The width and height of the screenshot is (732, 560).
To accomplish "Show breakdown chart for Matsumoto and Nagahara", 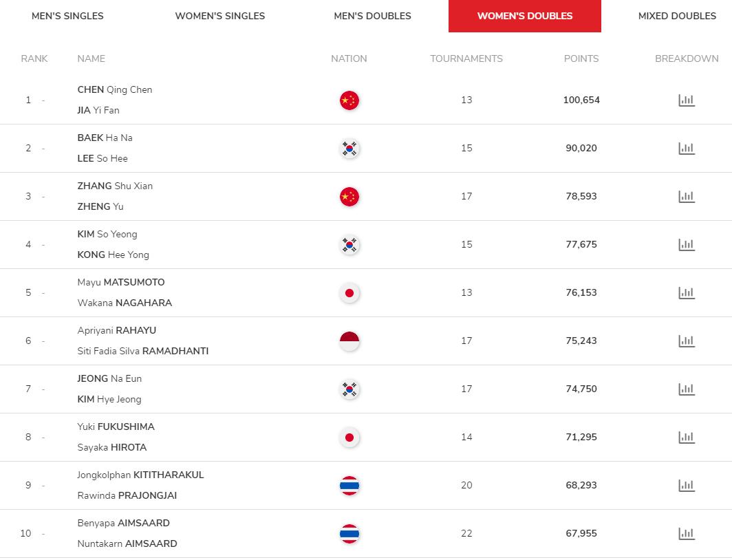I will pyautogui.click(x=687, y=292).
